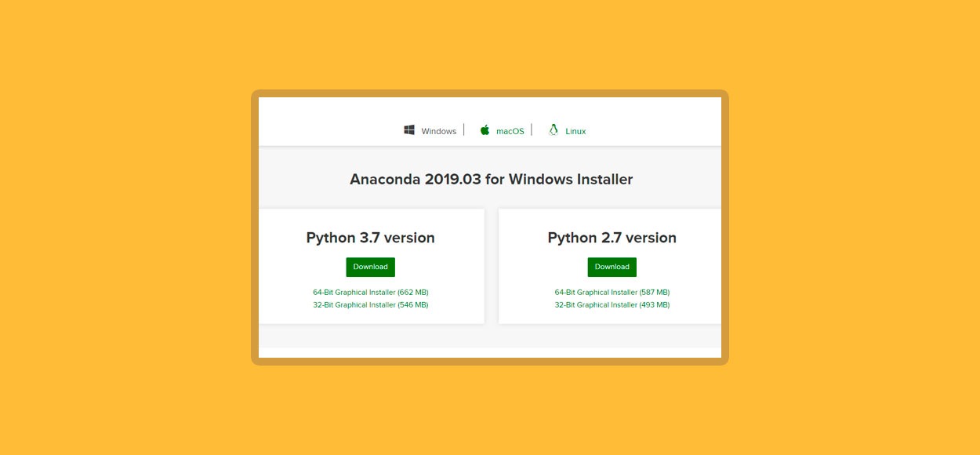Download the Python 2.7 version
The height and width of the screenshot is (455, 980).
pyautogui.click(x=612, y=267)
